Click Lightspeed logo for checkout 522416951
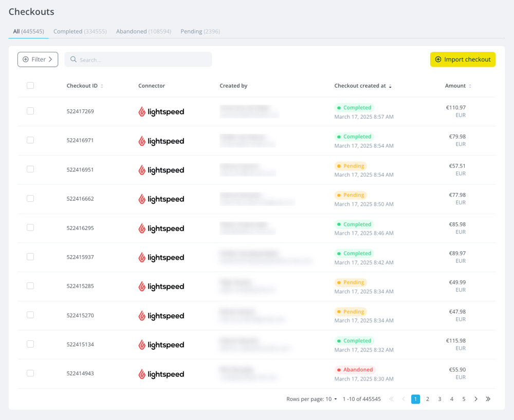Image resolution: width=514 pixels, height=420 pixels. point(161,170)
